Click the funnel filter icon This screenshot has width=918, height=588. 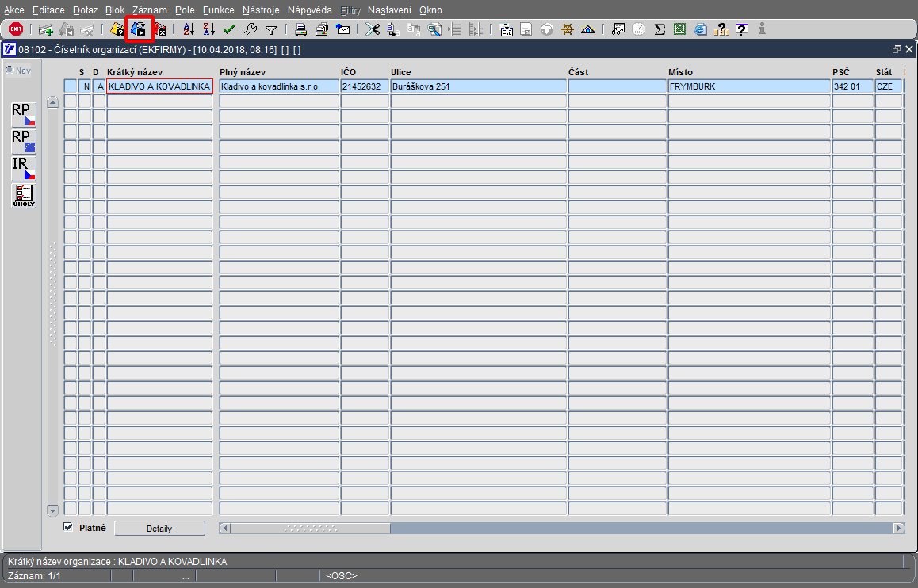[271, 30]
